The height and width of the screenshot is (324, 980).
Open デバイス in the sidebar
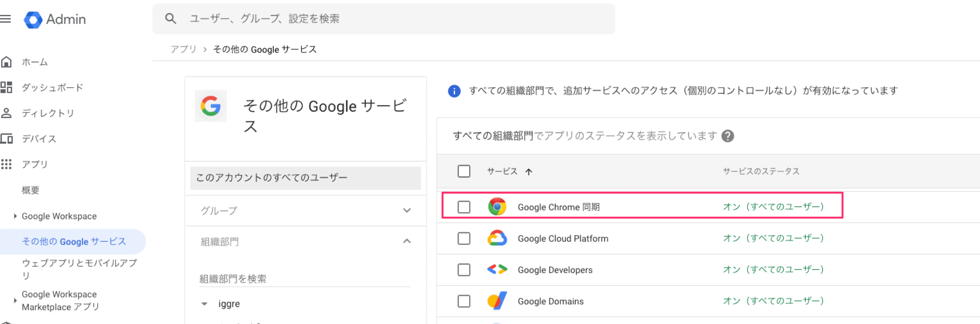pyautogui.click(x=39, y=138)
